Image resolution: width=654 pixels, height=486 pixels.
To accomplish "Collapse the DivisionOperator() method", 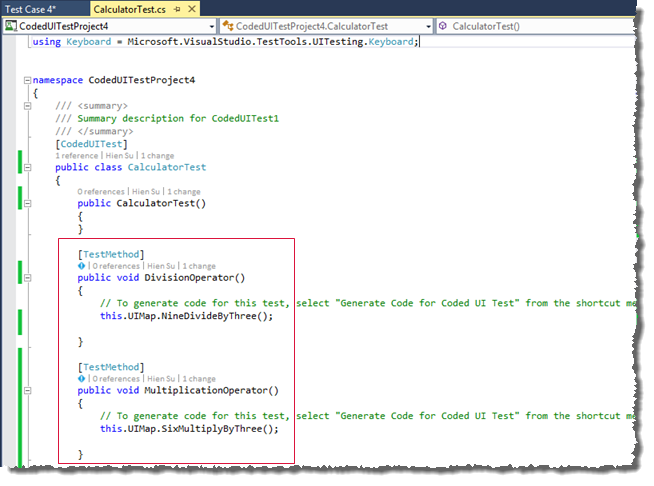I will click(28, 277).
